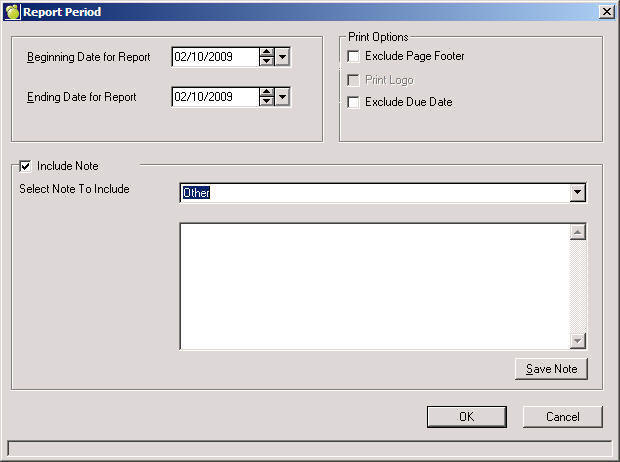Viewport: 620px width, 462px height.
Task: Expand the Select Note To Include dropdown
Action: tap(577, 193)
